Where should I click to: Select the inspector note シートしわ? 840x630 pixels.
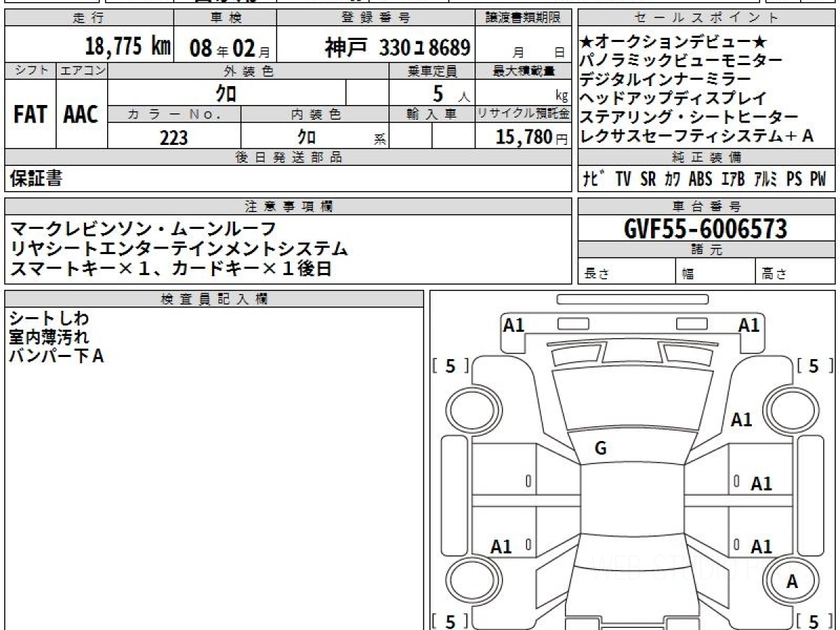pos(49,318)
